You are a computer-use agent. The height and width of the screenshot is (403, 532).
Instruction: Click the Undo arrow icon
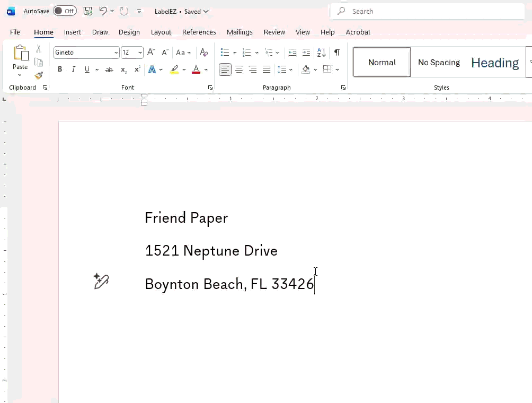[x=103, y=11]
